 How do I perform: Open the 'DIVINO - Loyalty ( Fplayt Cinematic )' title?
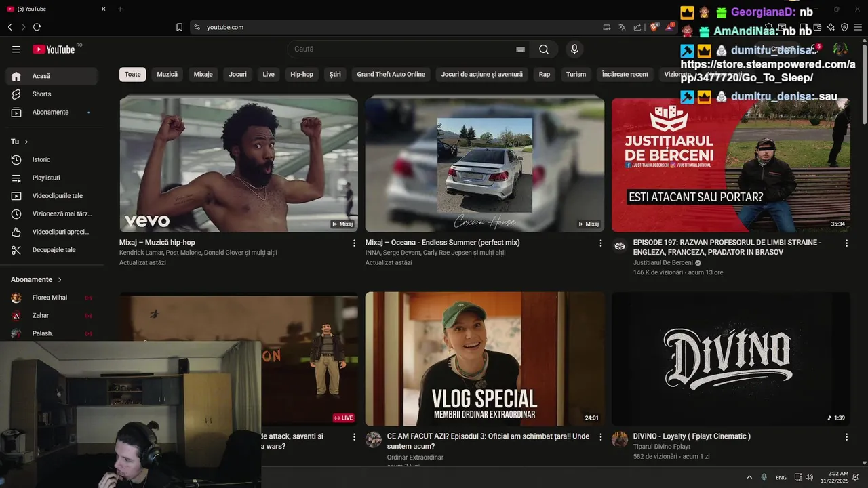coord(692,436)
